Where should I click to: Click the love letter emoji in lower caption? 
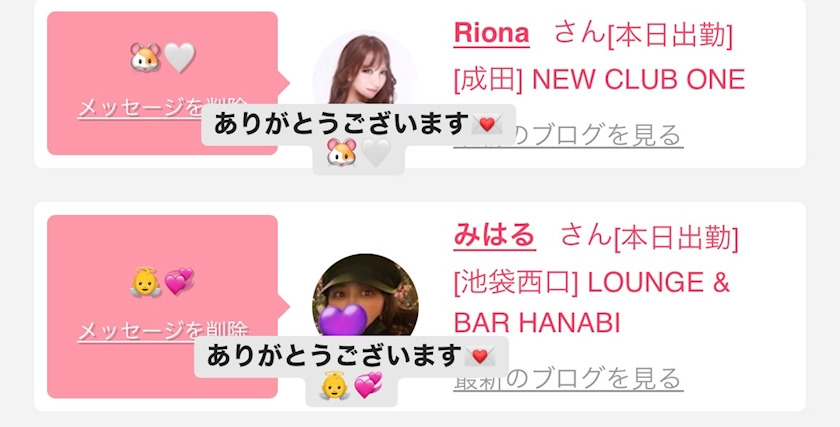(x=479, y=356)
